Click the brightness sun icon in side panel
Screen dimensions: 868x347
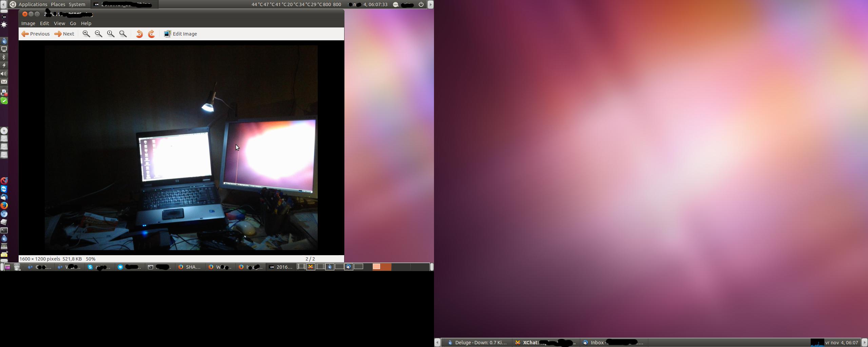[4, 24]
